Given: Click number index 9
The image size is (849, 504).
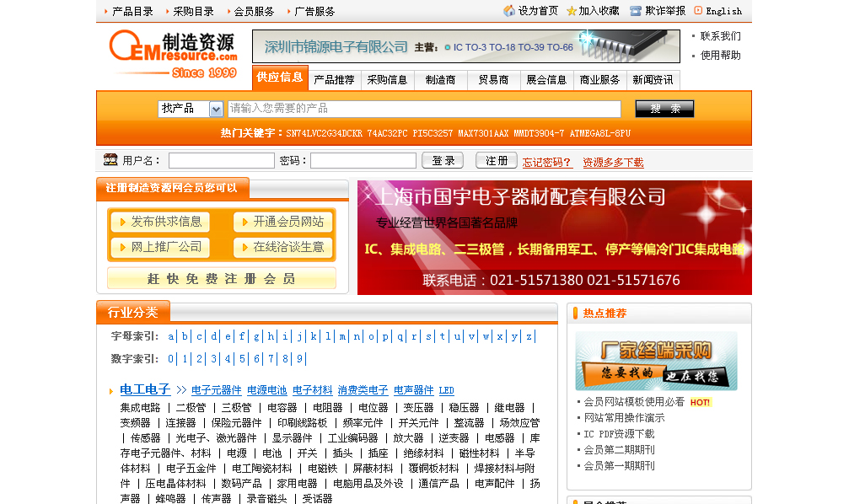Looking at the screenshot, I should [x=299, y=359].
